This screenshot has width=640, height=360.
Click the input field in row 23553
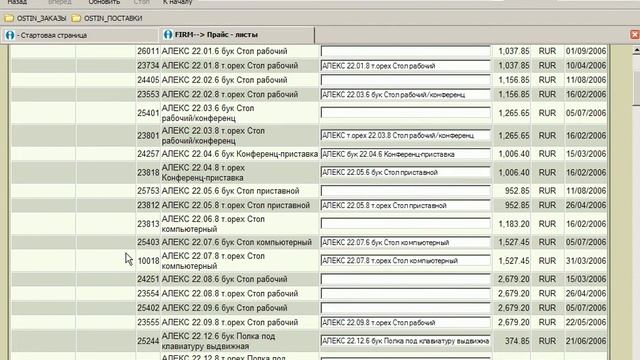[x=405, y=94]
